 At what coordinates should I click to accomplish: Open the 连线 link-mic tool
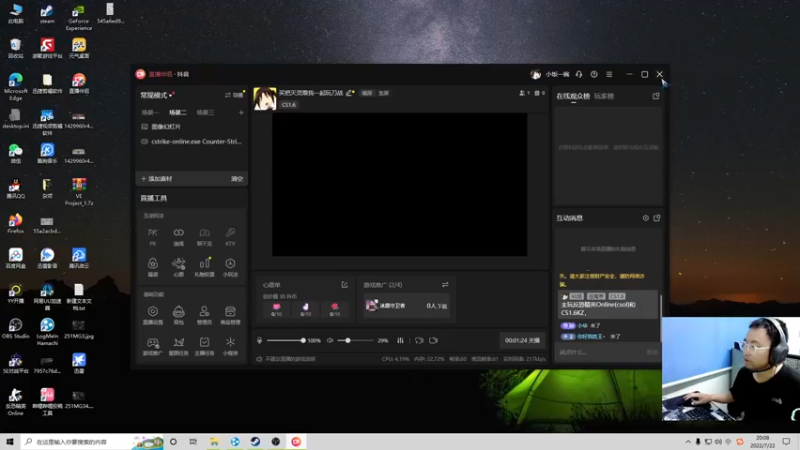[179, 237]
